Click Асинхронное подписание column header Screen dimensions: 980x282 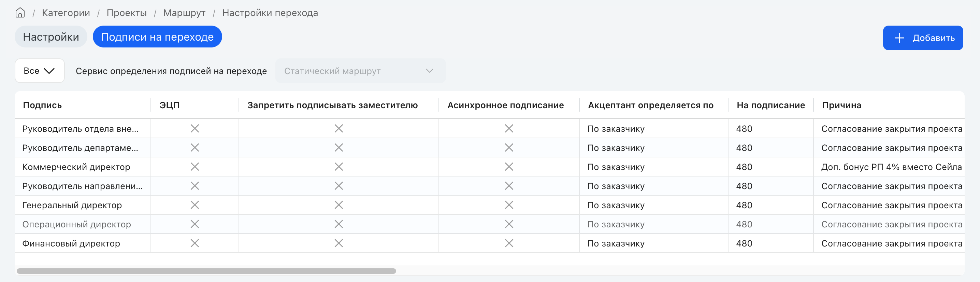point(506,105)
